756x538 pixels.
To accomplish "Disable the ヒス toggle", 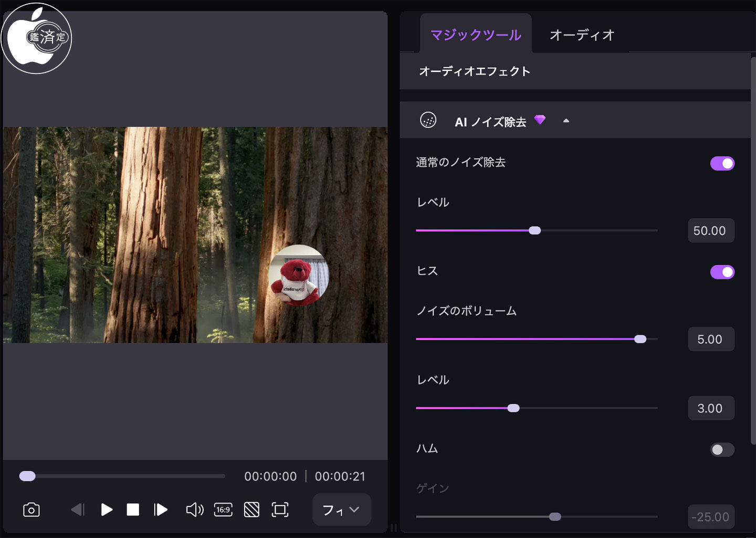I will click(x=722, y=272).
